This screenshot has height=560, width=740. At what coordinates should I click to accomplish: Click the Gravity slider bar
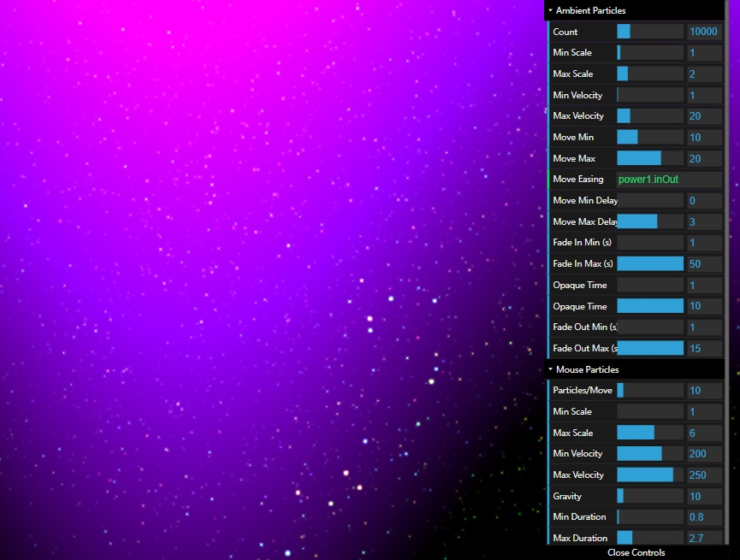[650, 496]
